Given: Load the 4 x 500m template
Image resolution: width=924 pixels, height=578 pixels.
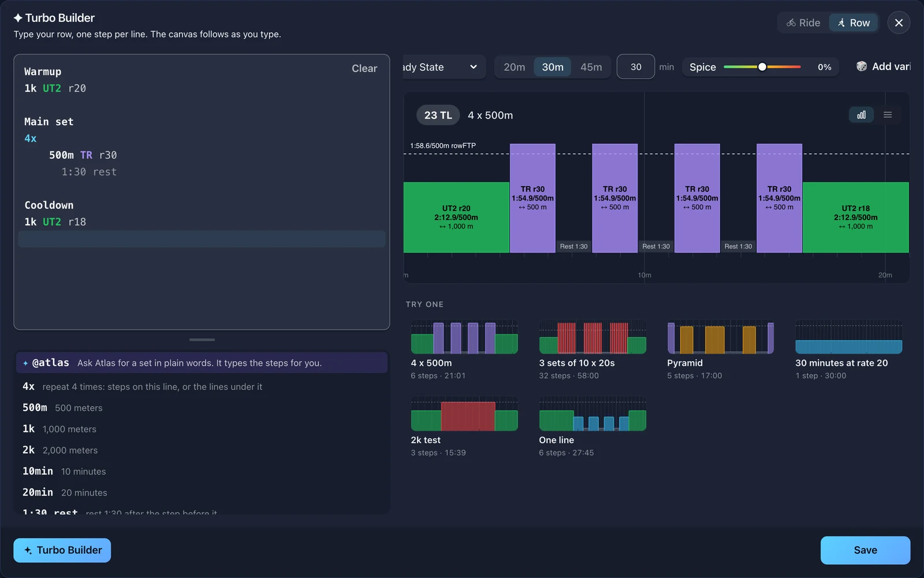Looking at the screenshot, I should tap(464, 350).
